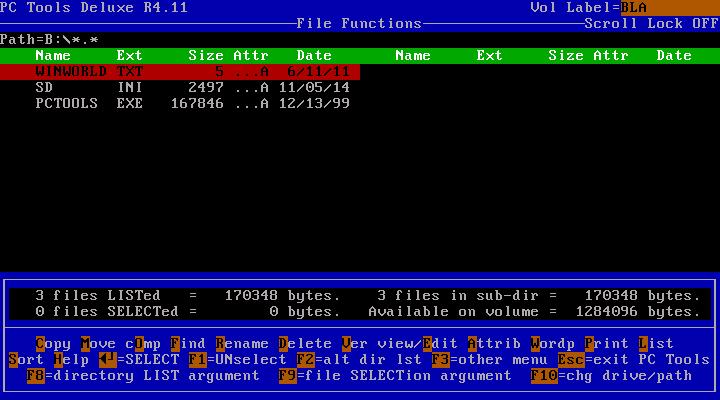
Task: Click F10 chg drive/path
Action: click(610, 376)
